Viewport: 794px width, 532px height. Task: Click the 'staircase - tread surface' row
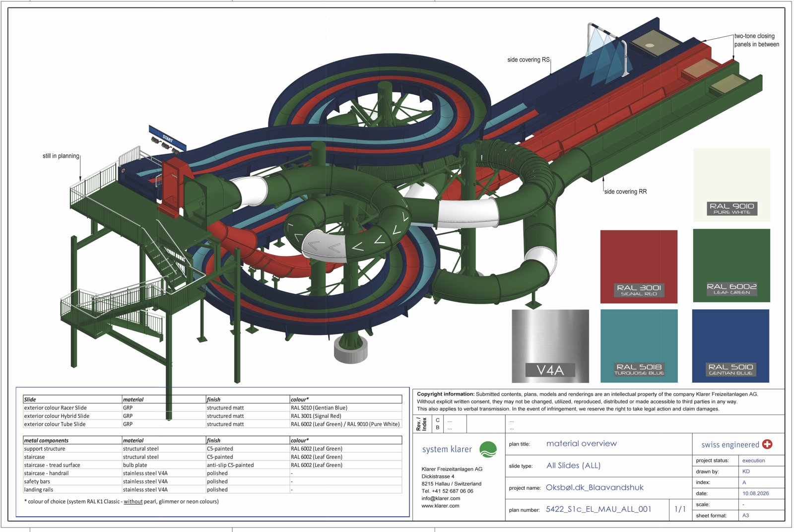212,465
